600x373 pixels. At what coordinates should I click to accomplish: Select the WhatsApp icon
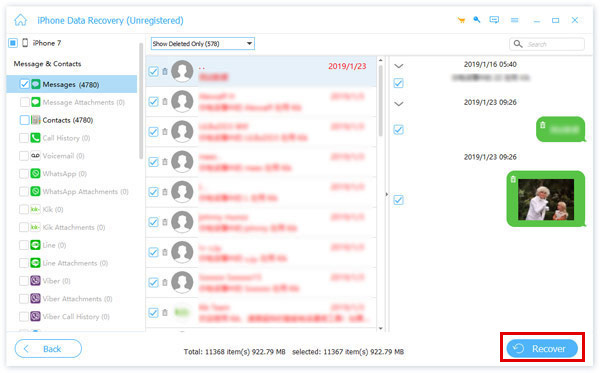point(36,174)
